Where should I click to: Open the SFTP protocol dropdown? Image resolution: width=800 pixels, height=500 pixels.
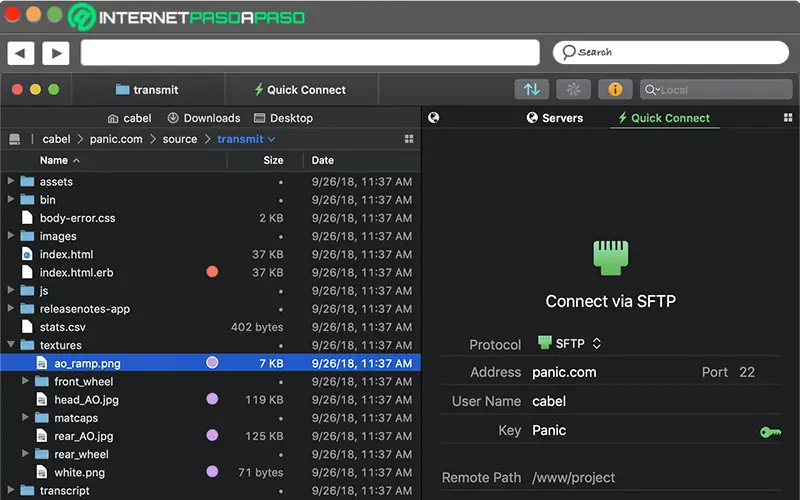click(570, 343)
